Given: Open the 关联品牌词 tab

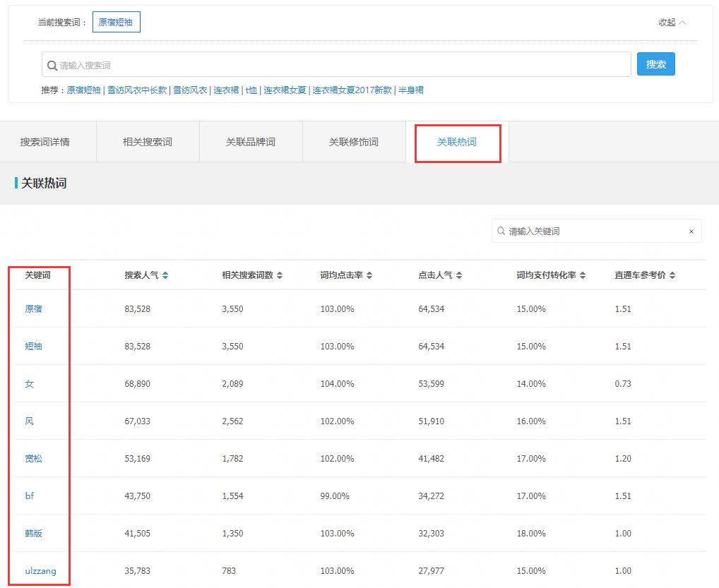Looking at the screenshot, I should click(251, 141).
